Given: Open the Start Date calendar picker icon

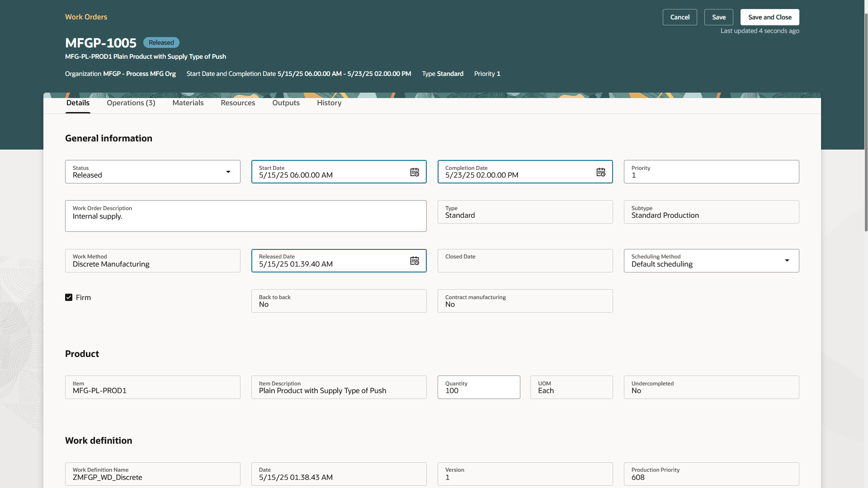Looking at the screenshot, I should 415,172.
